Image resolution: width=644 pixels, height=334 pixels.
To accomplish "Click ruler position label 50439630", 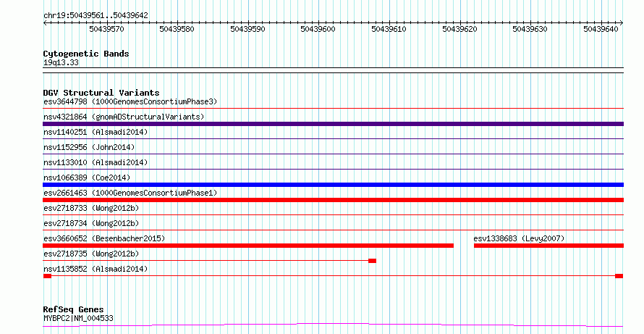I will [530, 29].
